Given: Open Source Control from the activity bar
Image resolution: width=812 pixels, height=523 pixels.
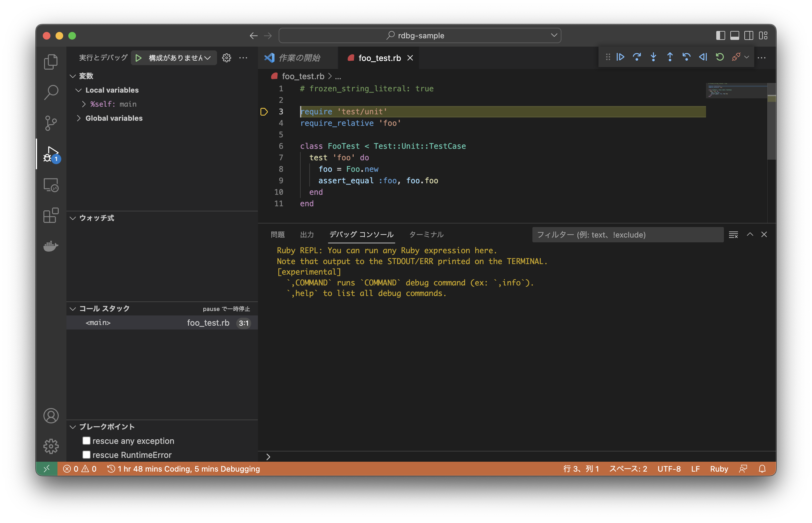Looking at the screenshot, I should point(51,123).
